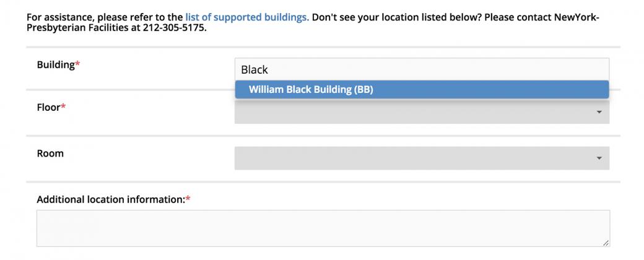The height and width of the screenshot is (260, 644).
Task: Click the Room field label
Action: point(50,154)
